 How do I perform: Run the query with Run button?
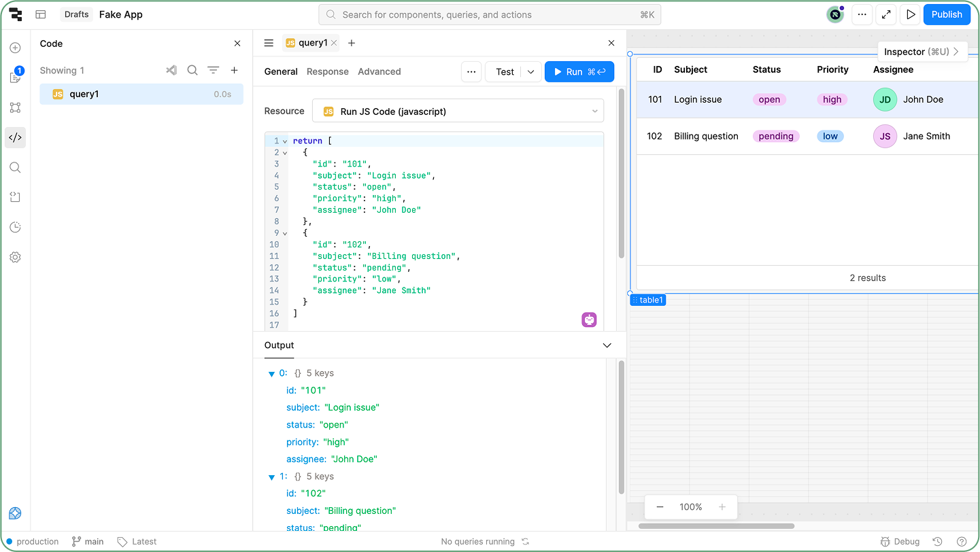579,71
